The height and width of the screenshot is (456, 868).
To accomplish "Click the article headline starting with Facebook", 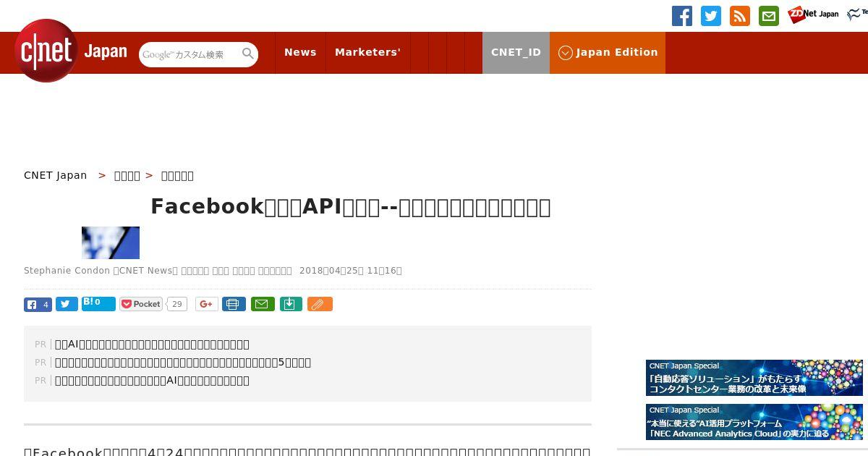I will [351, 207].
